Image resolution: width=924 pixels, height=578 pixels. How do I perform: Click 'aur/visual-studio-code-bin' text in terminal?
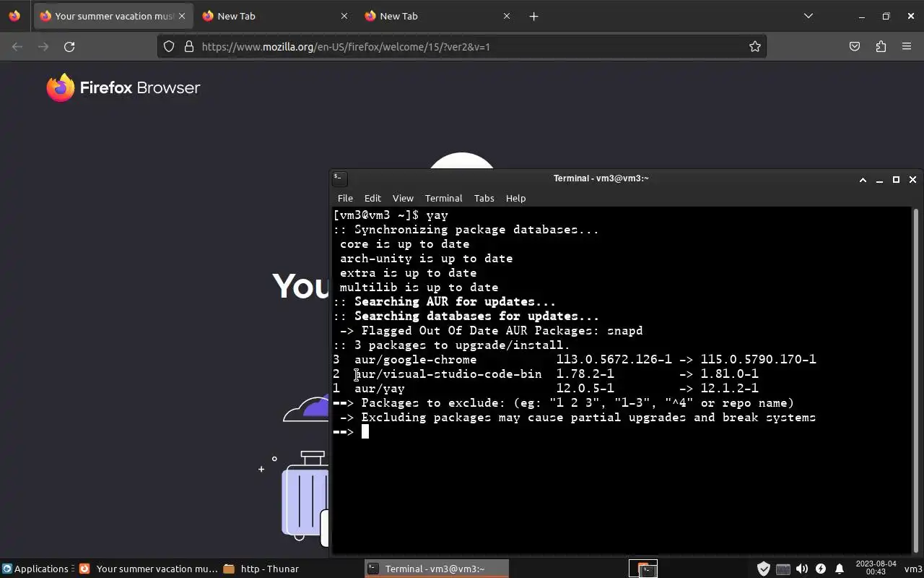448,374
